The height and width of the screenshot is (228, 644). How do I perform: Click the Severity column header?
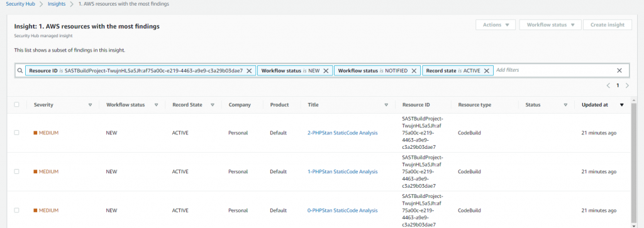43,105
